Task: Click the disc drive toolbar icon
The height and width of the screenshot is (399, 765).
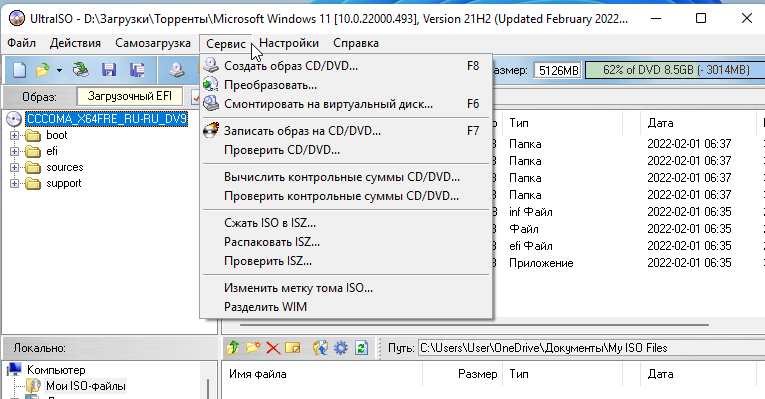Action: pos(177,70)
